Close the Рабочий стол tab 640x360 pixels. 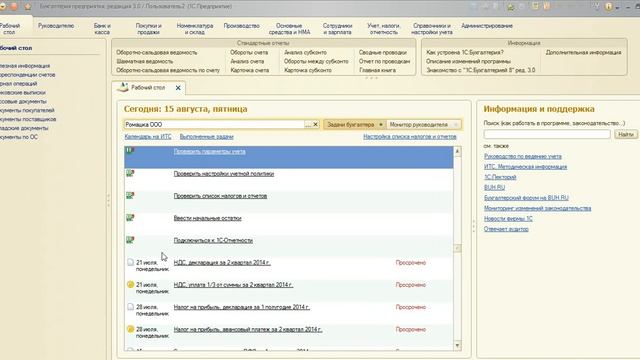178,88
